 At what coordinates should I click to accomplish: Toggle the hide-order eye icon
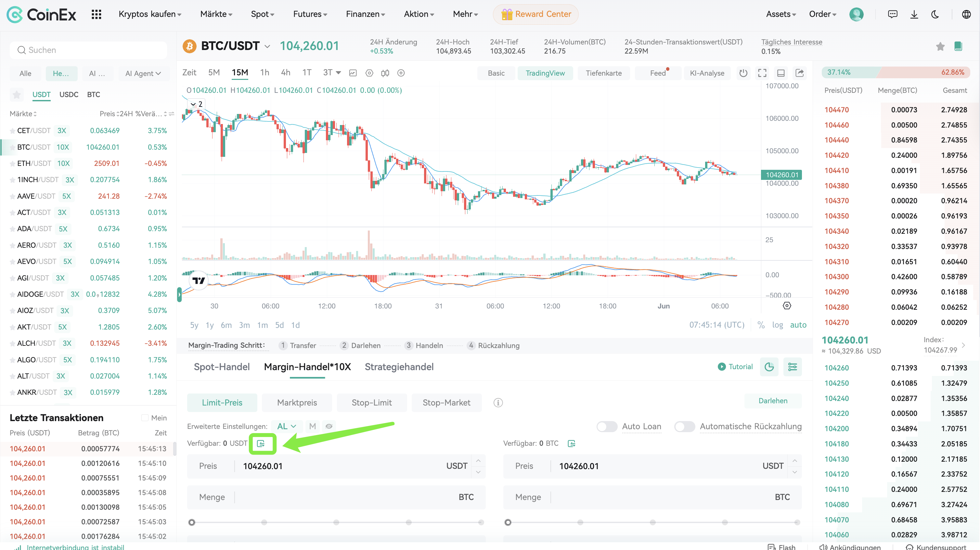point(329,427)
